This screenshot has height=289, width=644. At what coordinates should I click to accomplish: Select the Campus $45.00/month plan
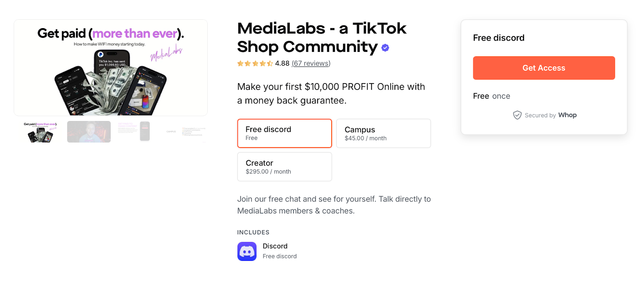[x=383, y=133]
